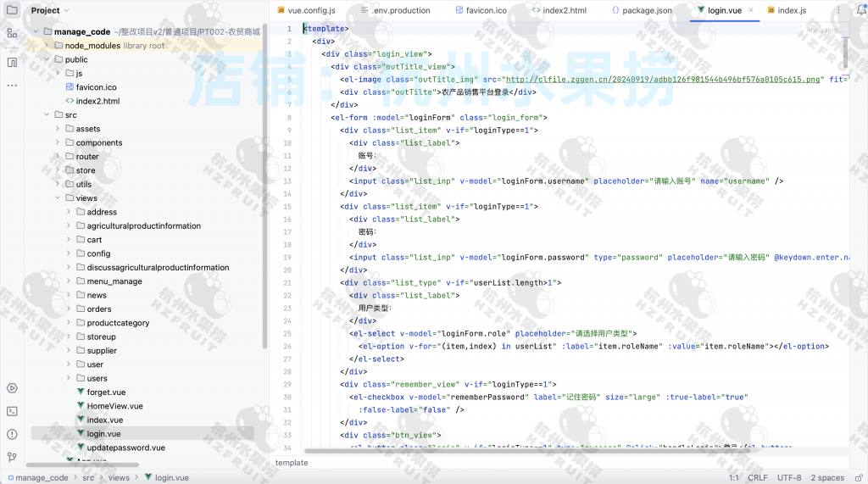Screen dimensions: 868x484
Task: Click the More tool windows ellipsis
Action: [12, 86]
